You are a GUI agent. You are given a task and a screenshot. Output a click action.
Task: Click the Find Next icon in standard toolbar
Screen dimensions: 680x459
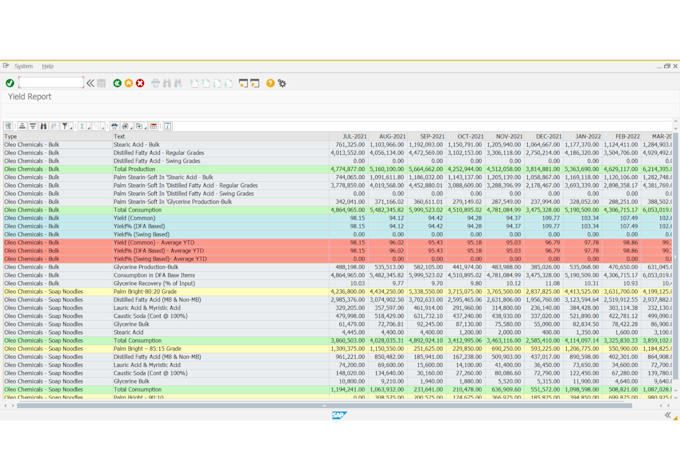[x=178, y=83]
